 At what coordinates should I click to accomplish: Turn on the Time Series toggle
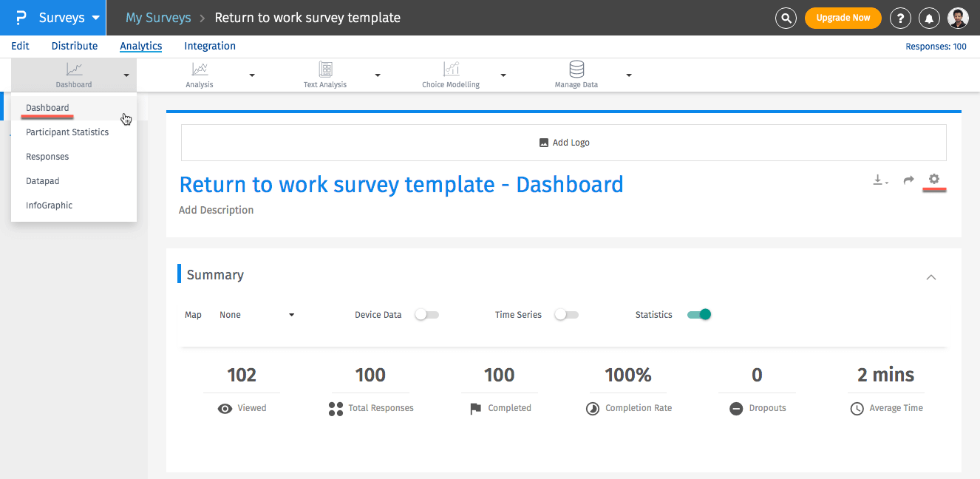coord(566,315)
